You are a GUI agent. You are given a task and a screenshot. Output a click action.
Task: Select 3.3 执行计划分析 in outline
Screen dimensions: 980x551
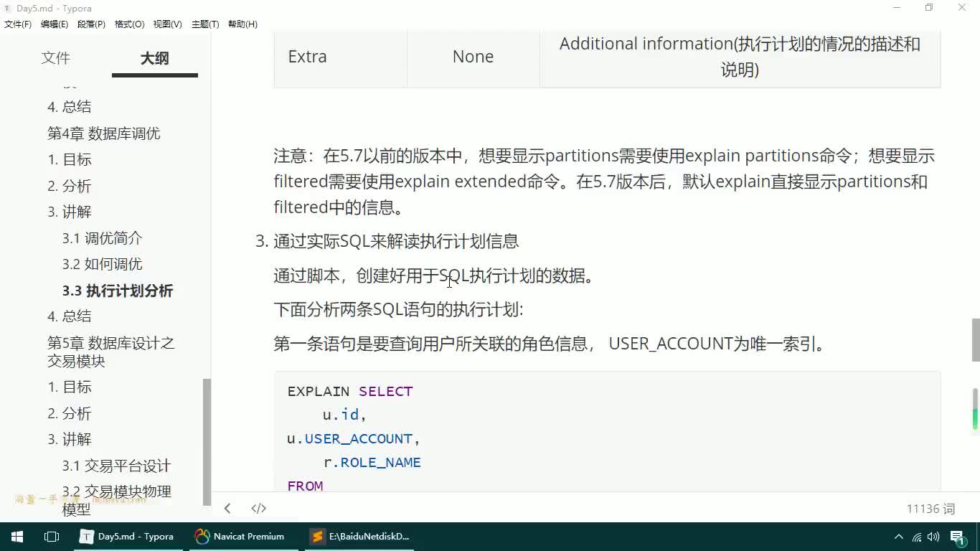[x=118, y=291]
